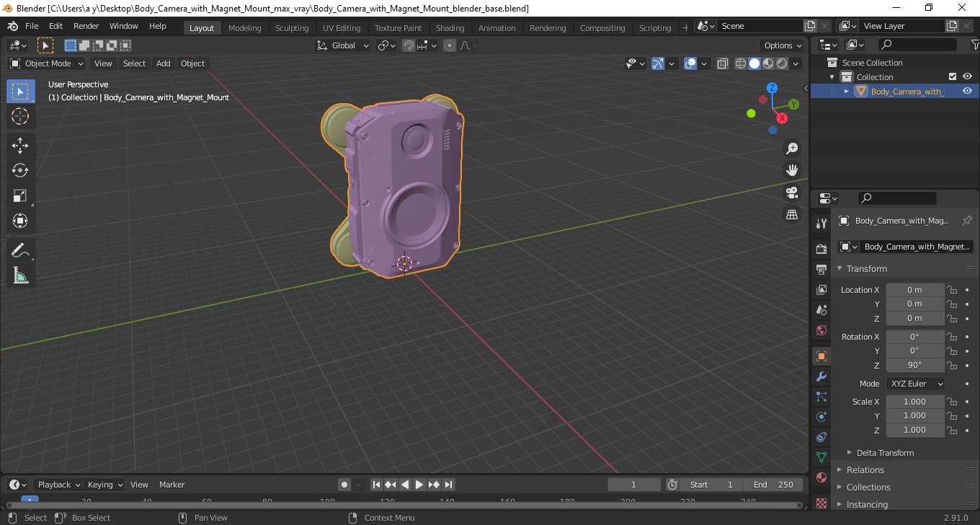Open the outliner filter funnel
The image size is (980, 525).
(974, 45)
